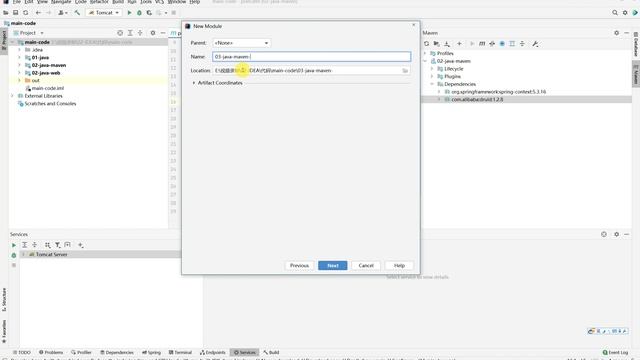Open the Endpoints tool tab

pos(213,352)
